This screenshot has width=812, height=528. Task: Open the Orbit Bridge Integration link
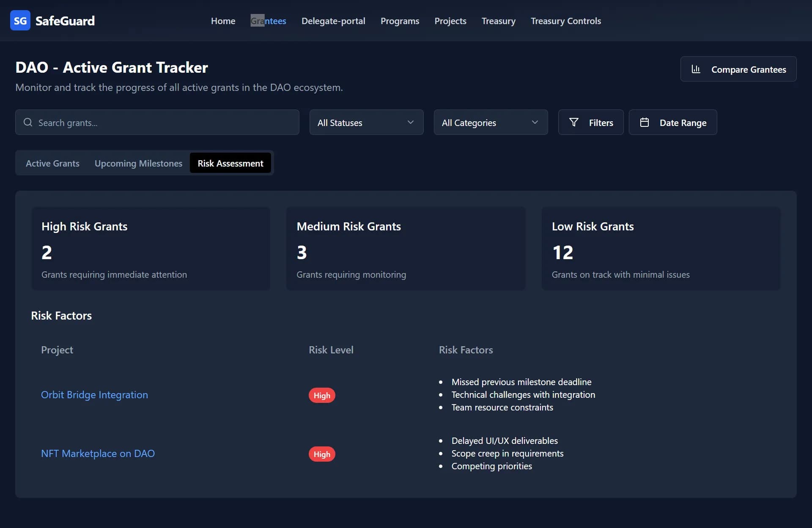pos(94,394)
